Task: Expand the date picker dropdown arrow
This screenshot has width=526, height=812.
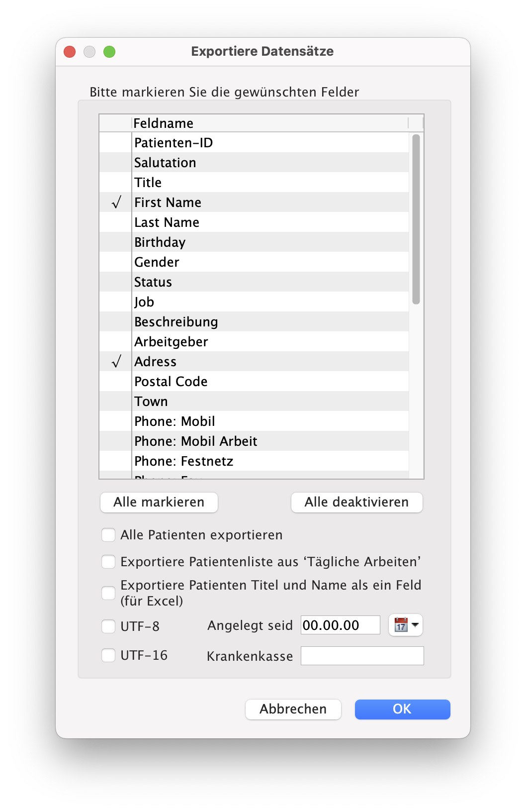Action: click(415, 625)
